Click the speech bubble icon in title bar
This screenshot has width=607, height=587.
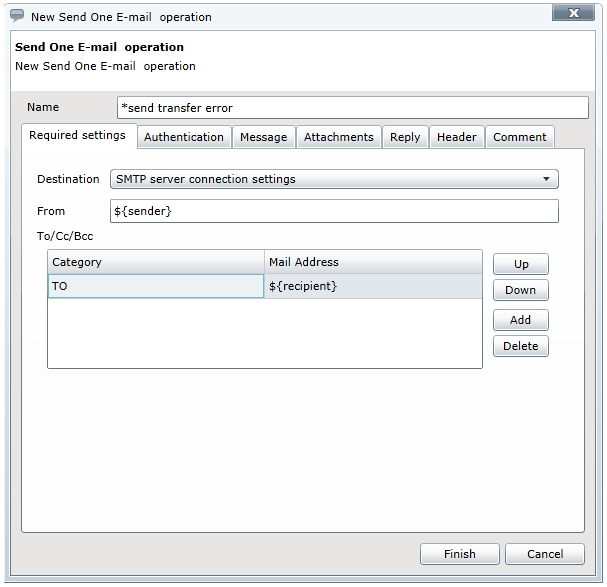coord(17,16)
